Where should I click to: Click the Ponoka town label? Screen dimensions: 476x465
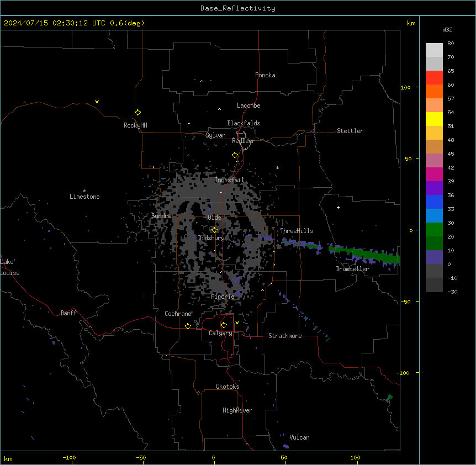(265, 75)
